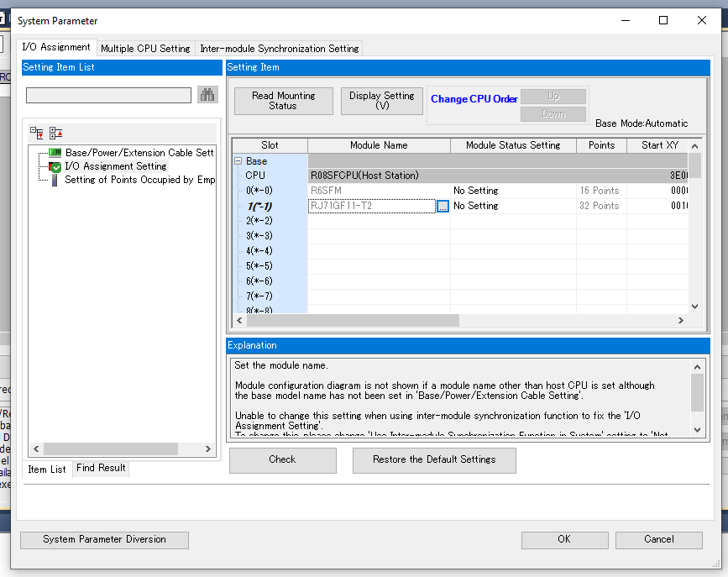This screenshot has height=577, width=728.
Task: Click the 16 Points cell
Action: click(x=601, y=191)
